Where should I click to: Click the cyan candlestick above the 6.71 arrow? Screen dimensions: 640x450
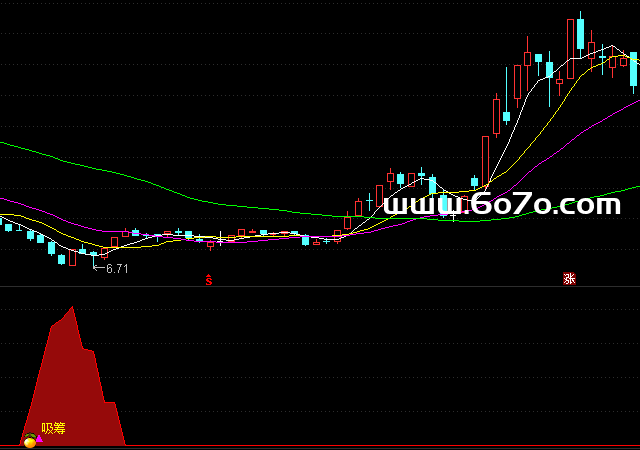pos(93,254)
